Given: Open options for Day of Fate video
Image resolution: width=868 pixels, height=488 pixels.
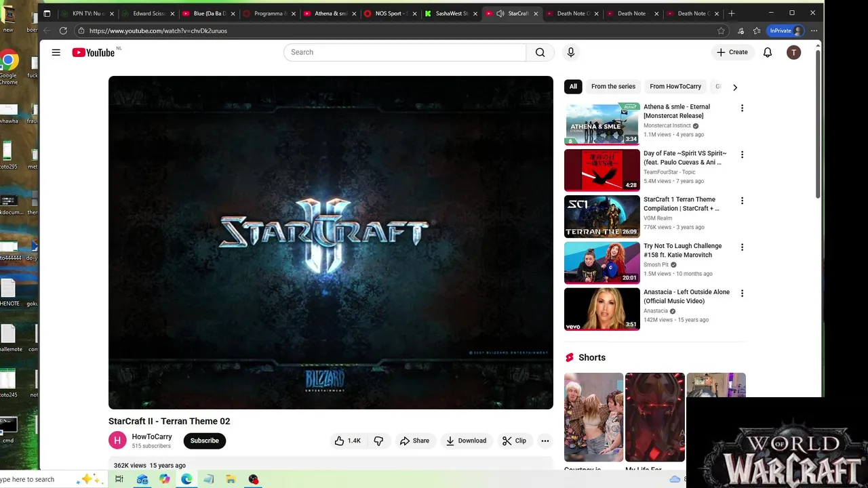Looking at the screenshot, I should click(742, 155).
